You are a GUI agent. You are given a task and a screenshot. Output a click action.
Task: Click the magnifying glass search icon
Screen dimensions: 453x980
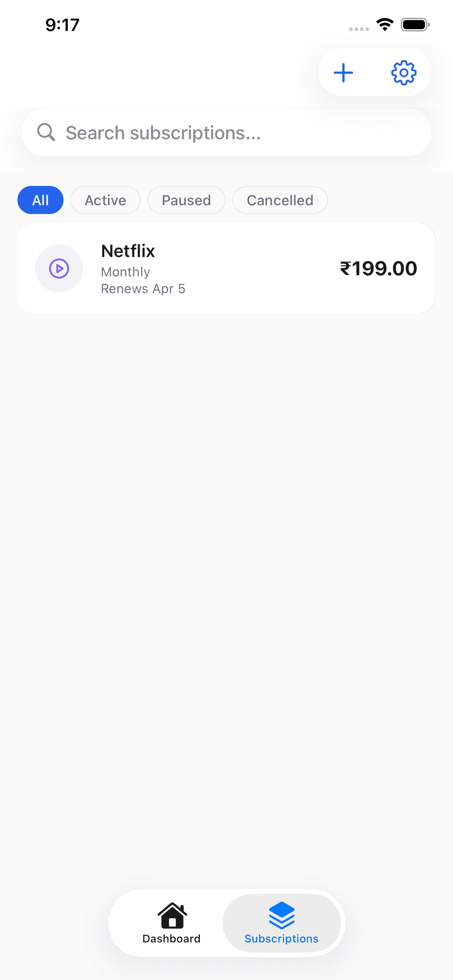46,132
